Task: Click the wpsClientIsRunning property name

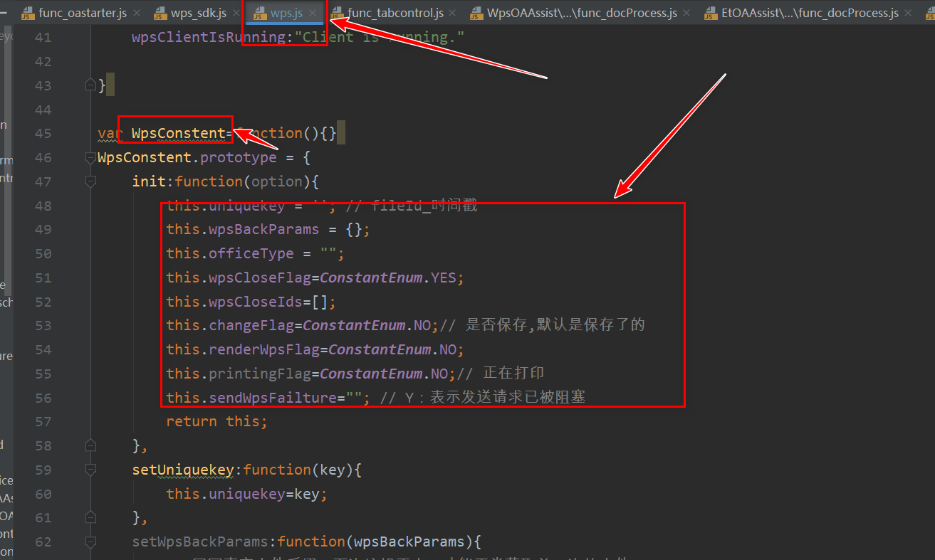Action: (x=209, y=37)
